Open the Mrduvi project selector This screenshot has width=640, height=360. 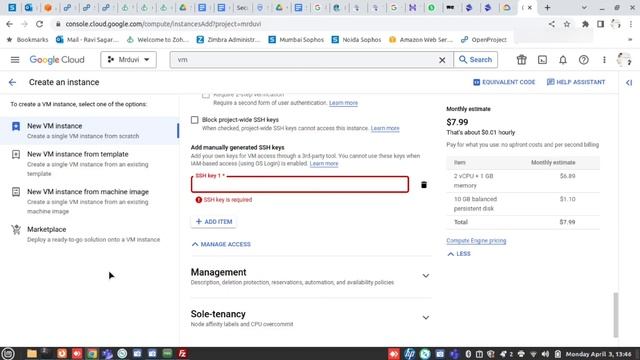[x=128, y=60]
